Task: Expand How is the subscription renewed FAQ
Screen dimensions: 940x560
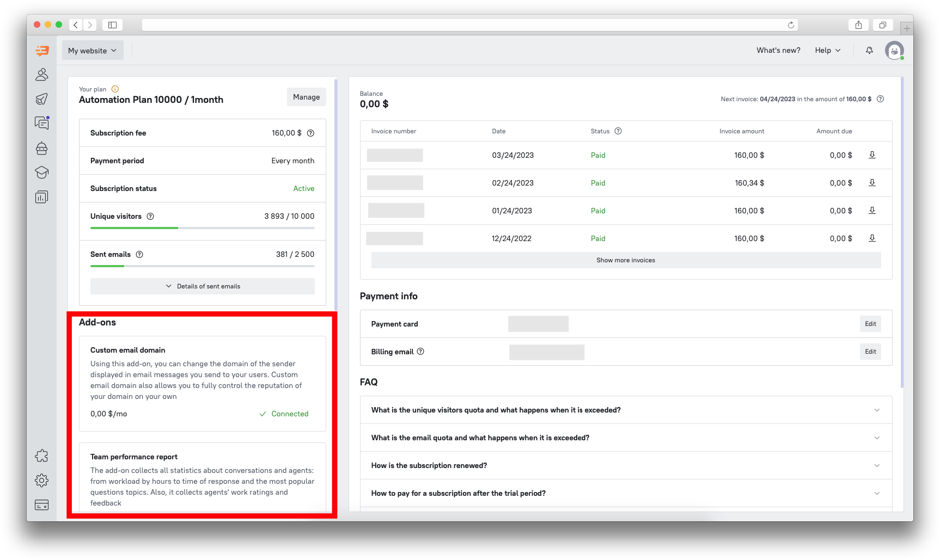Action: coord(626,466)
